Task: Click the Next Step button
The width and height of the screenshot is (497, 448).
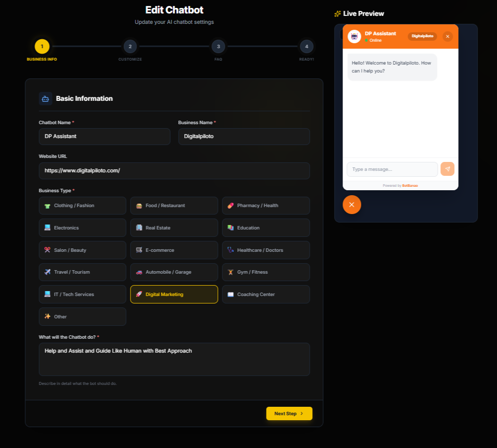Action: point(289,413)
